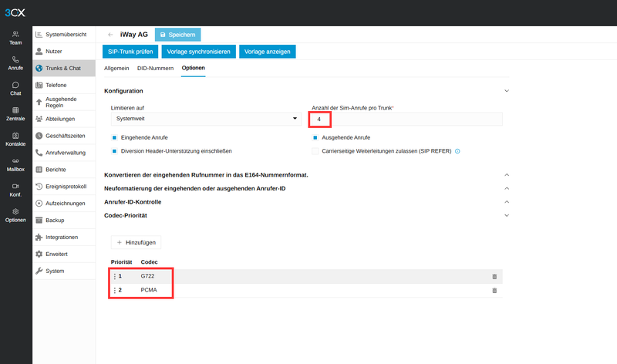Click Vorlage anzeigen button
This screenshot has height=364, width=617.
pyautogui.click(x=267, y=52)
